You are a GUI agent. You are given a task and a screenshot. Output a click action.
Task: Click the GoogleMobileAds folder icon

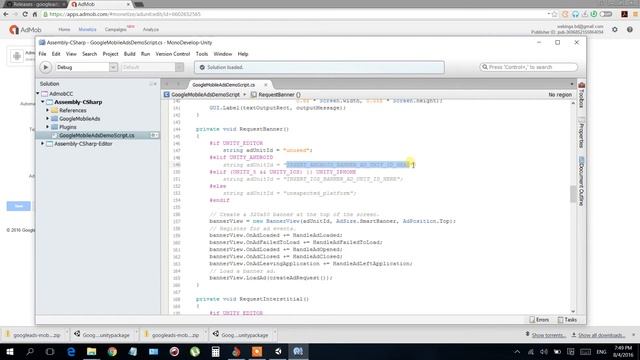click(x=54, y=119)
